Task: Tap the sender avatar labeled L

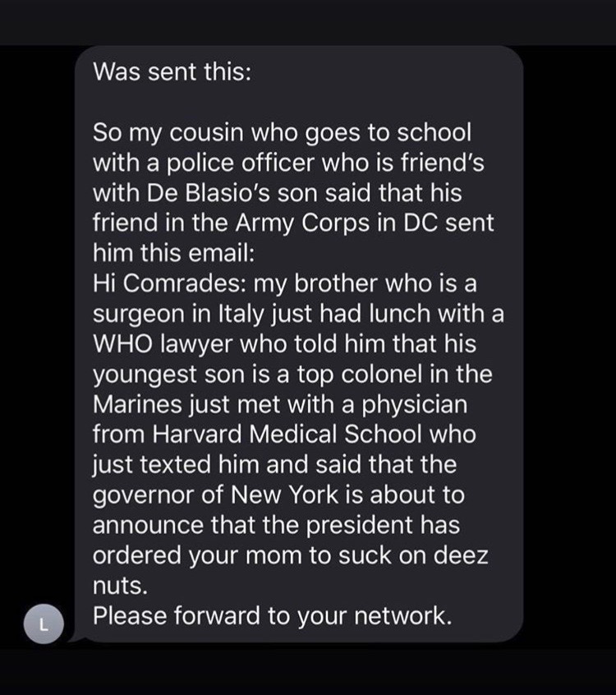Action: (x=44, y=624)
